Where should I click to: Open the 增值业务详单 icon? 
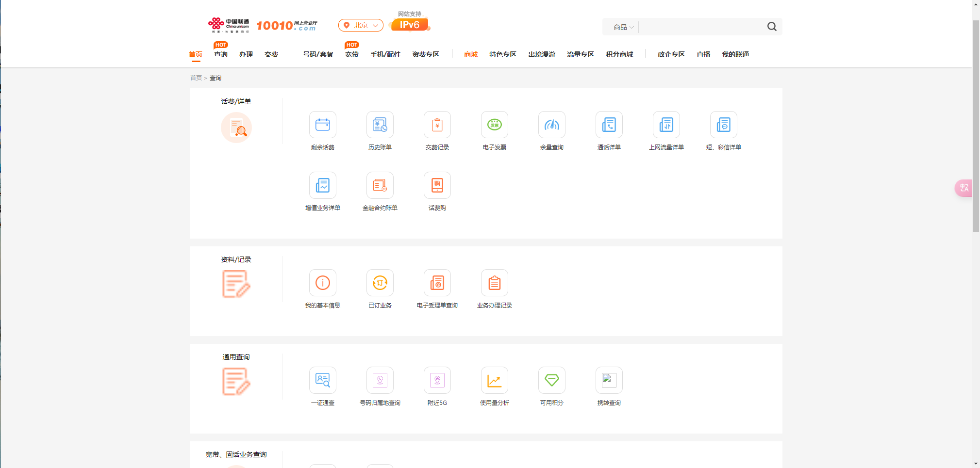click(323, 185)
